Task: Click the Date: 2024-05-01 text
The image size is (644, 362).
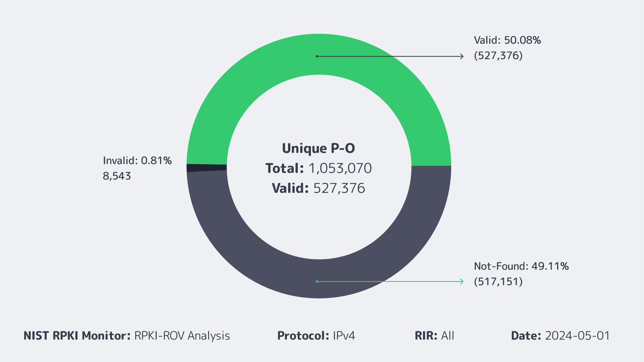Action: [560, 336]
